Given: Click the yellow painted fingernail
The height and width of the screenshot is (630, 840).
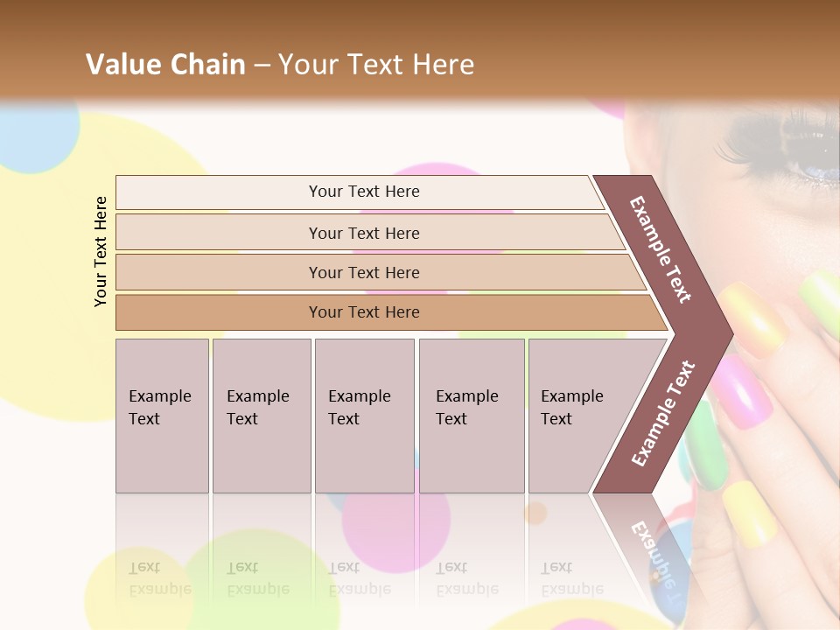Looking at the screenshot, I should click(750, 512).
